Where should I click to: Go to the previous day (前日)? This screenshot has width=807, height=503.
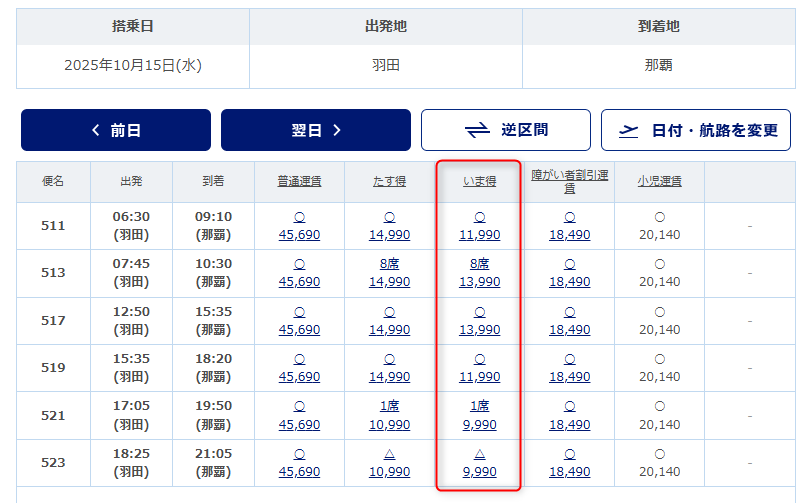[x=116, y=130]
